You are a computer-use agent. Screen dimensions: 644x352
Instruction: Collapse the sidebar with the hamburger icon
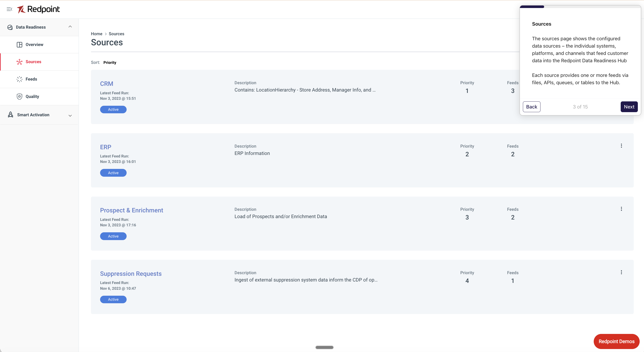(x=10, y=9)
